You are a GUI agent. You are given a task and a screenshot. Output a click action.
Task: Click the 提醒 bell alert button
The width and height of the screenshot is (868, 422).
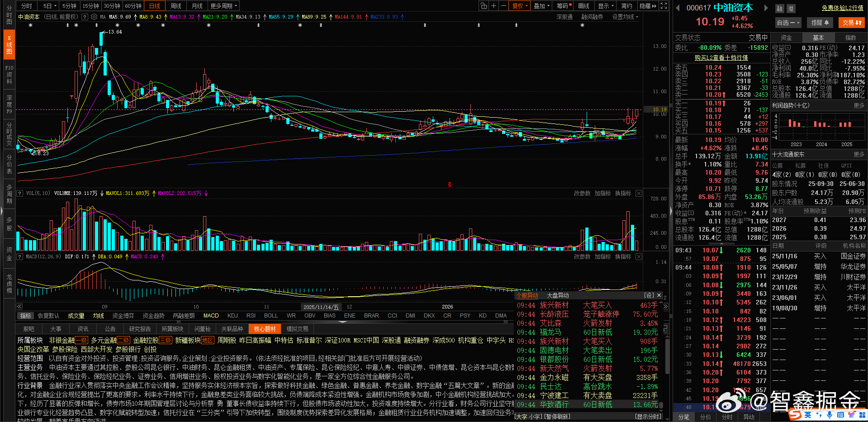tap(820, 23)
